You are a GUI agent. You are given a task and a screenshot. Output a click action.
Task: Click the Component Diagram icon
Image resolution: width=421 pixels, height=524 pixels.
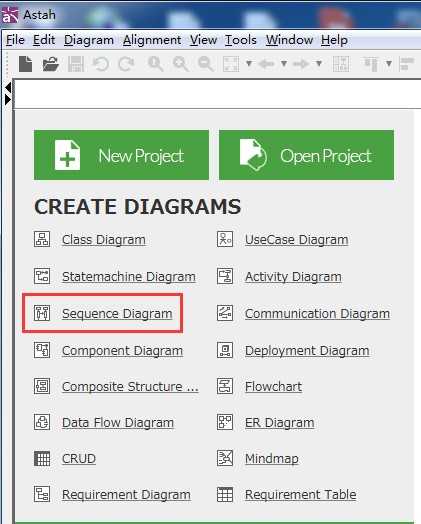42,350
